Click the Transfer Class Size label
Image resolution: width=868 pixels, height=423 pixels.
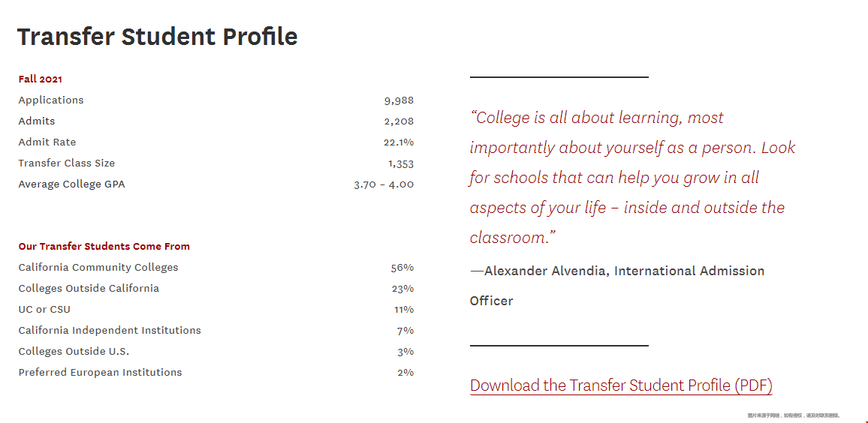(x=66, y=163)
